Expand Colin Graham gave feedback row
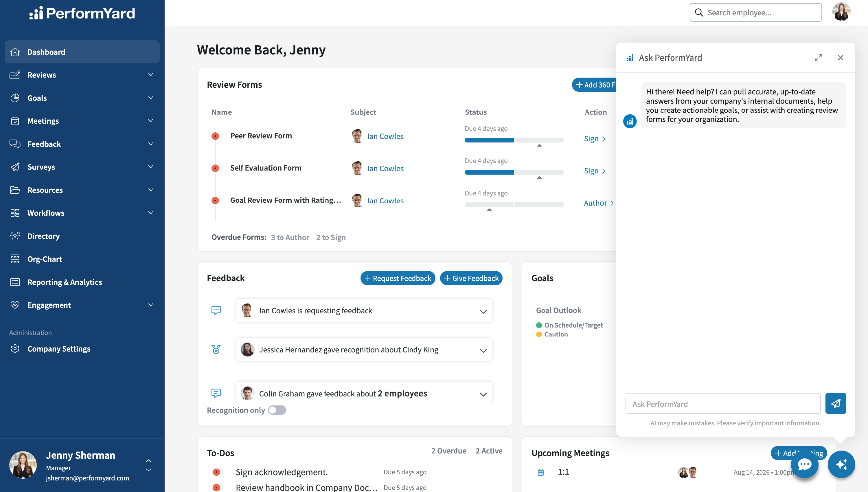Screen dimensions: 868x492 [483, 394]
